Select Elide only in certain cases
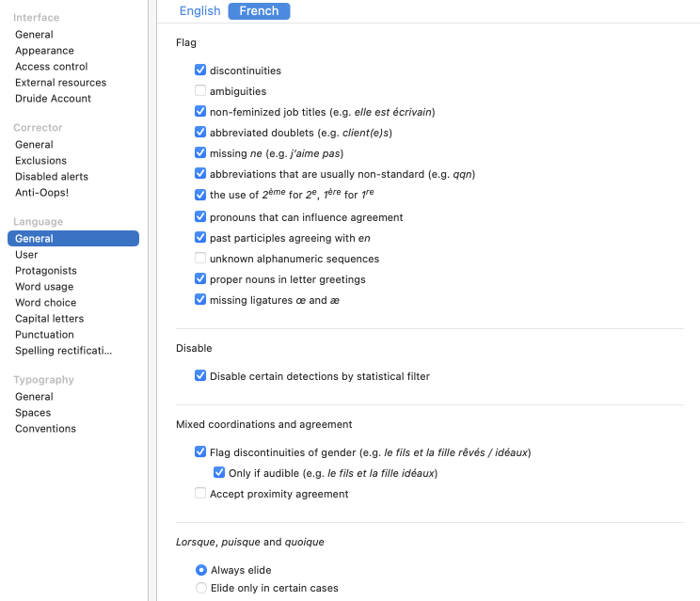 point(201,588)
